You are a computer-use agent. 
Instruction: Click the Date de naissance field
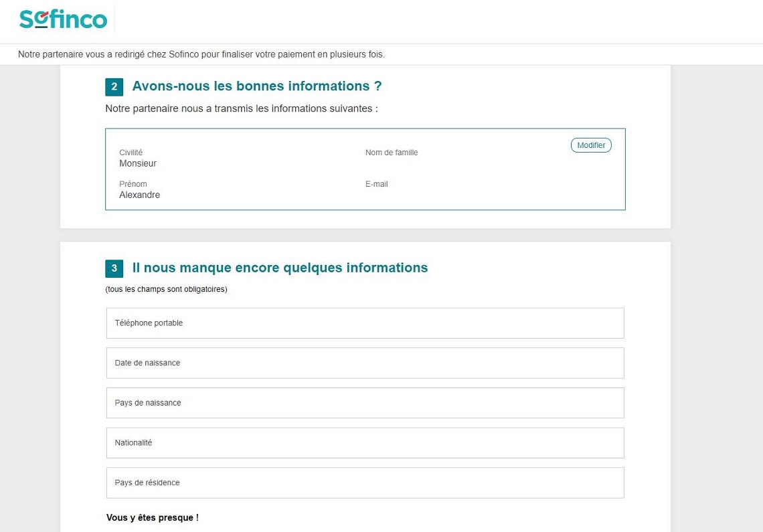point(365,363)
